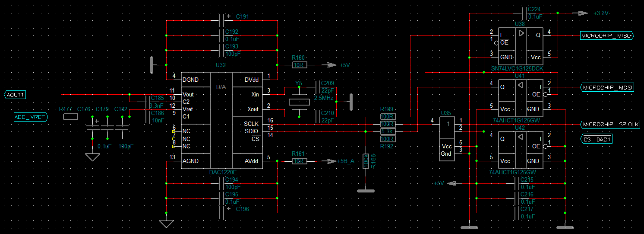Screen dimensions: 644x234
Task: Select the MICROCHIP_SPICLK port
Action: 610,125
